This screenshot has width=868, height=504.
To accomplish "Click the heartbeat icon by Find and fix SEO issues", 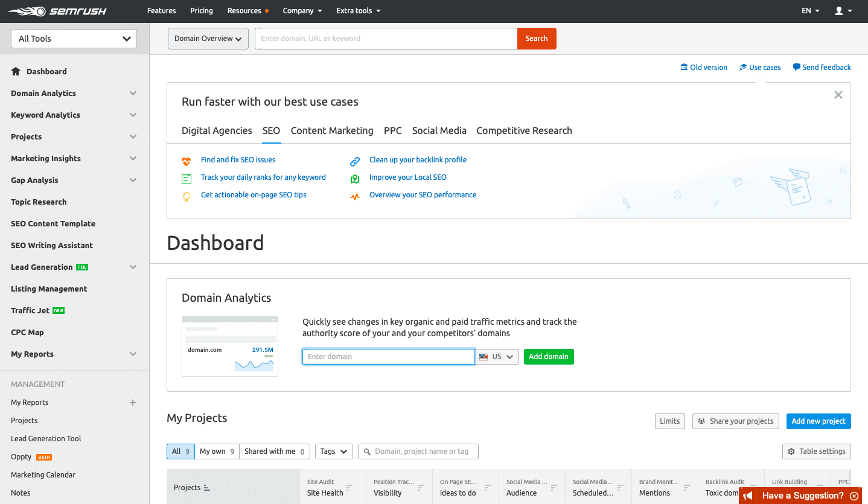I will 187,161.
